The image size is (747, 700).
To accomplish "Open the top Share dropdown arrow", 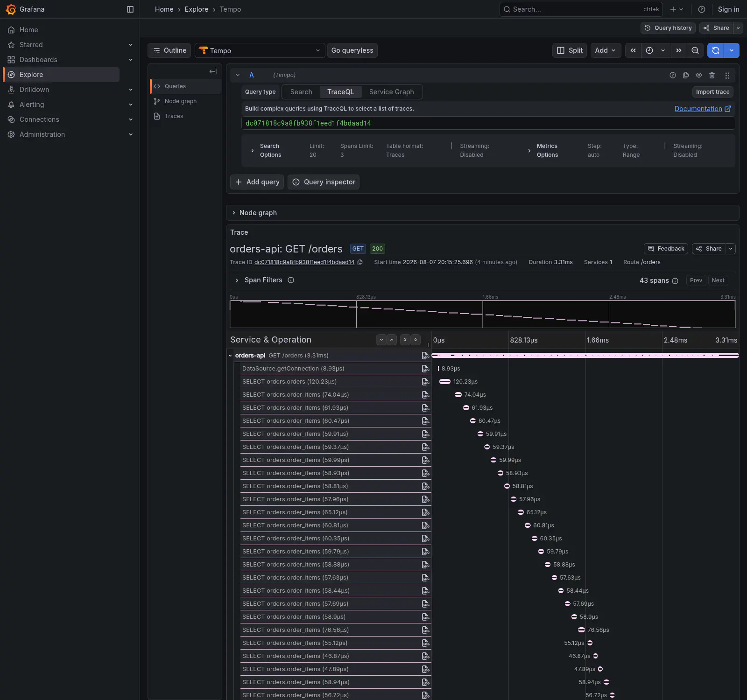I will [x=738, y=28].
